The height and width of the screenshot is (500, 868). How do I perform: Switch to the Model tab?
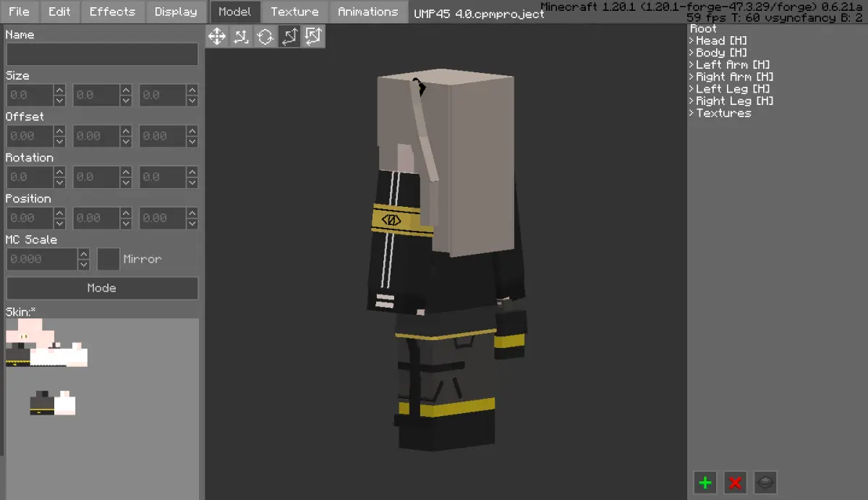click(235, 12)
